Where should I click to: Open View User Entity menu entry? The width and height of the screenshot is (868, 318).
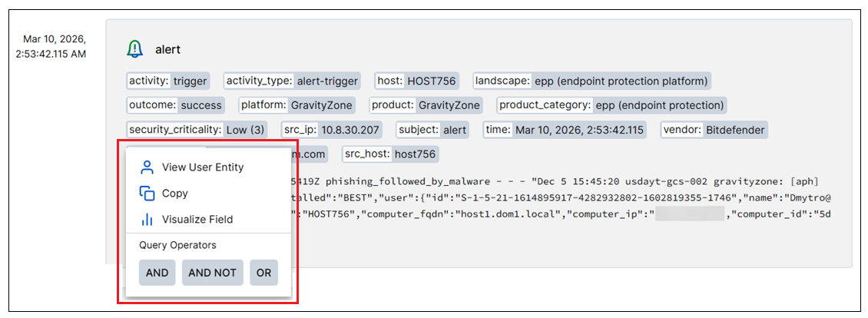208,167
